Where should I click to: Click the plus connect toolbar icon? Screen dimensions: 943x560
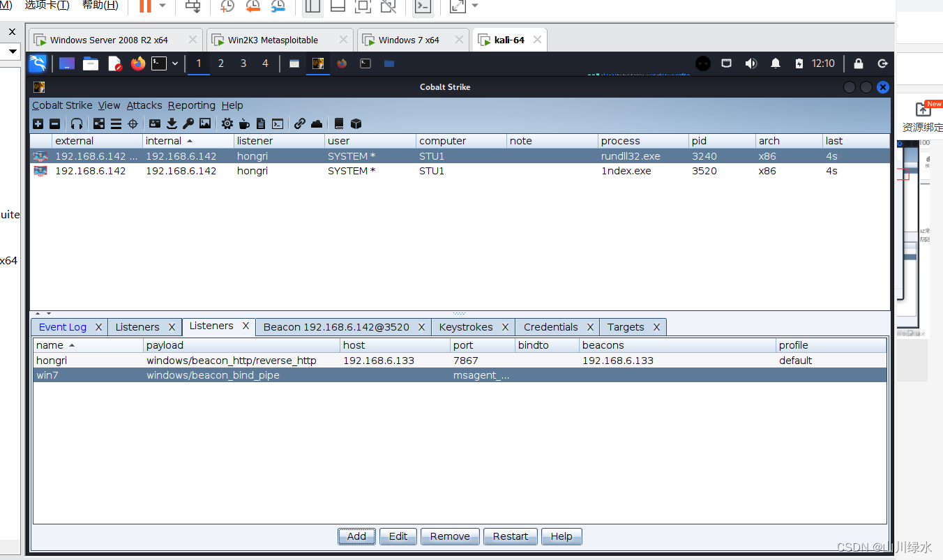[x=38, y=123]
